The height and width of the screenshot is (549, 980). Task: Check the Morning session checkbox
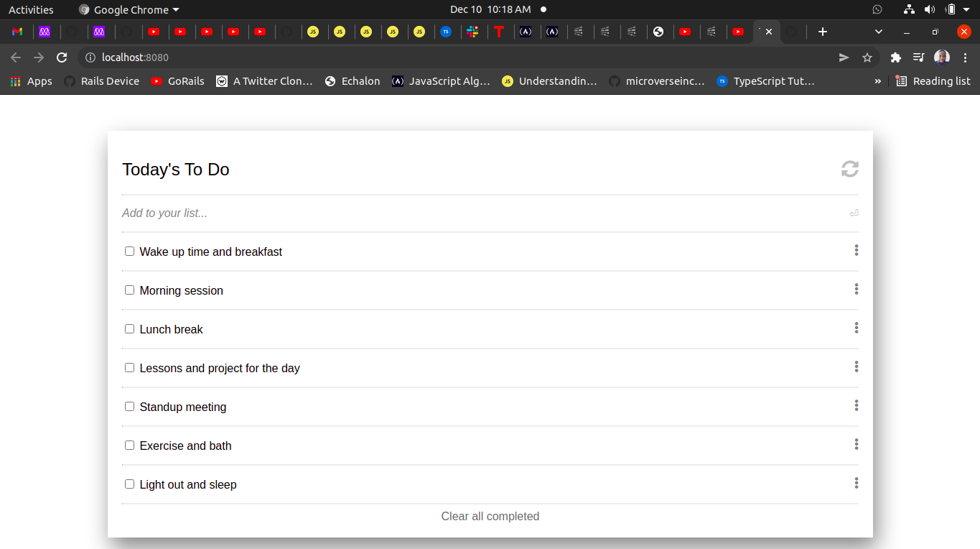coord(129,290)
